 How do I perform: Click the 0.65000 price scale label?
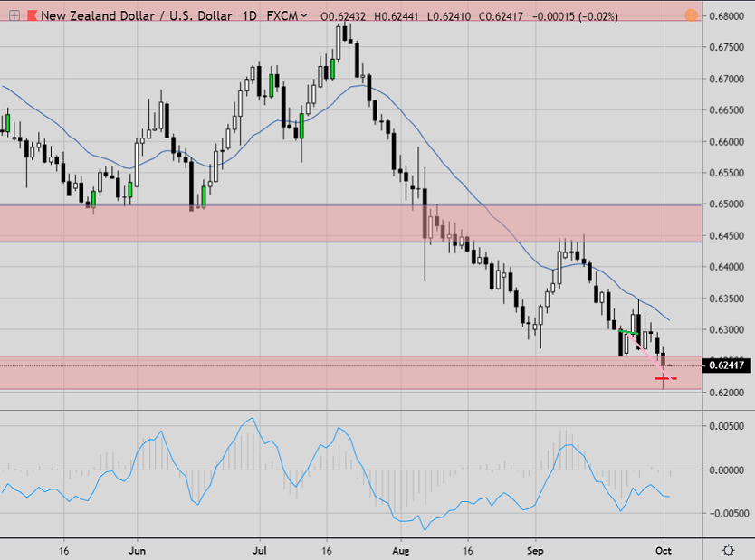(727, 204)
